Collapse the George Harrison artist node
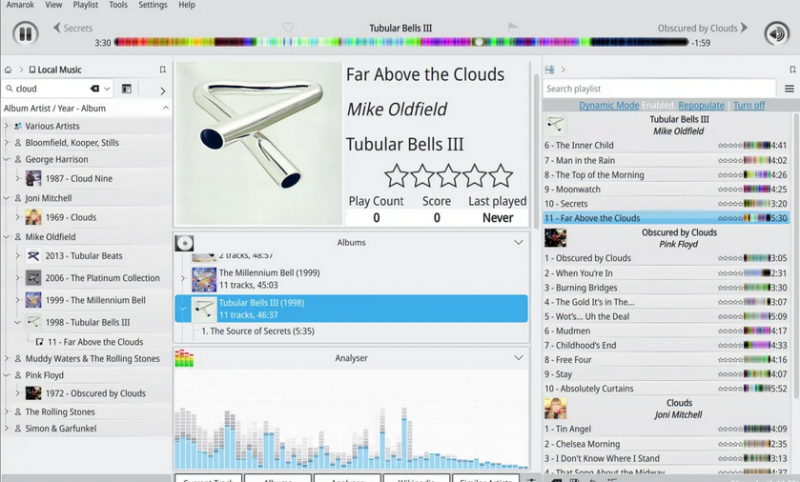800x482 pixels. pos(7,159)
